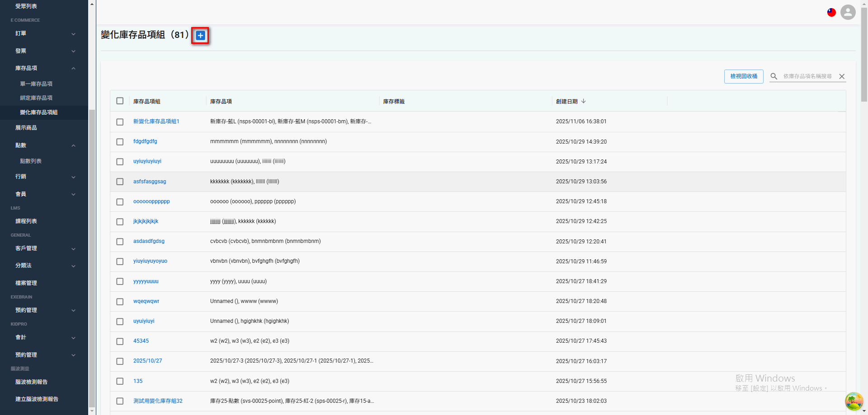The image size is (868, 415).
Task: Focus the 依庫存品項名稱搜尋 search field
Action: click(x=807, y=76)
